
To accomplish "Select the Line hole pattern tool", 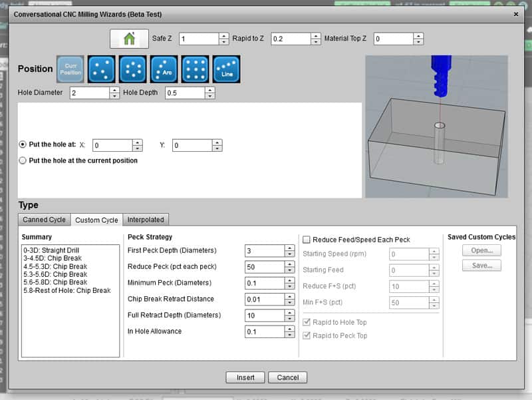I will coord(227,69).
